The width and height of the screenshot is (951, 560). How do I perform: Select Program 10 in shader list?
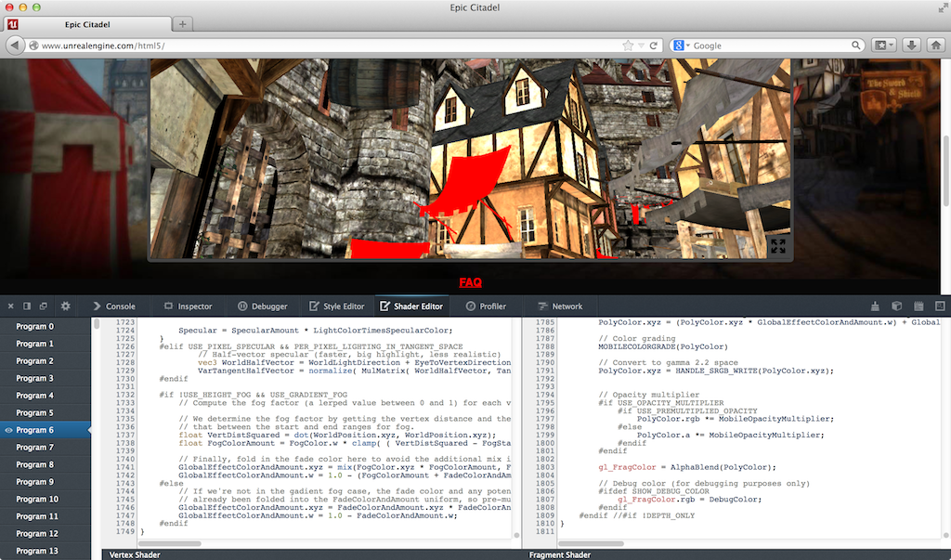pos(46,500)
